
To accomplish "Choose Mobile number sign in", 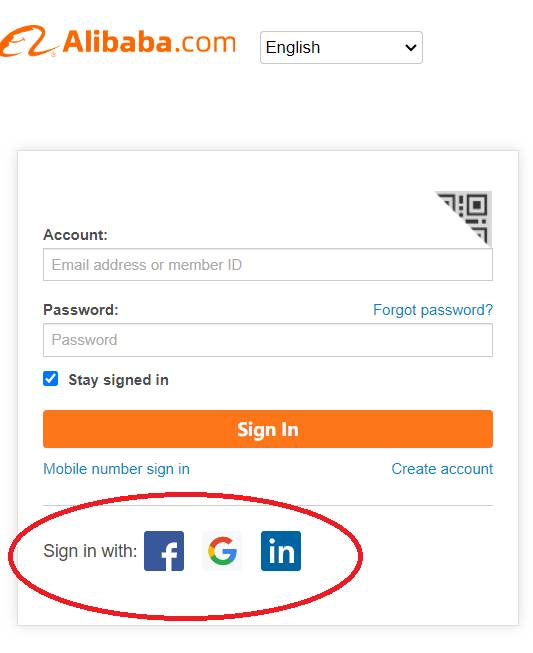I will click(117, 469).
